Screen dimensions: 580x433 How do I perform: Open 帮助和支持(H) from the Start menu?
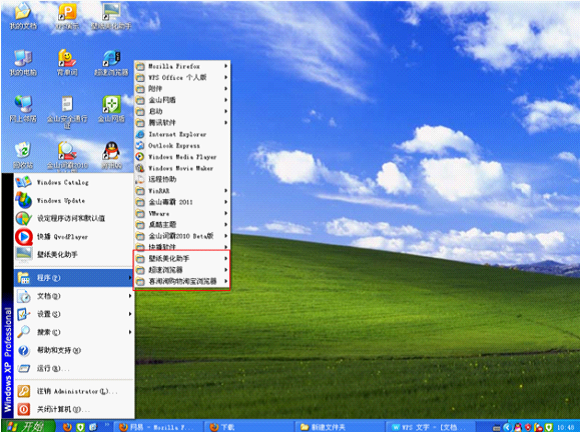[74, 350]
